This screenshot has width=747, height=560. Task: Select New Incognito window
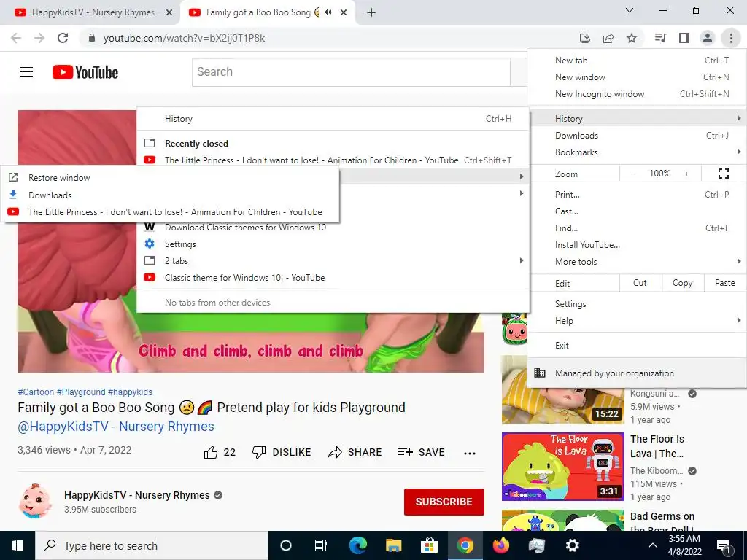(637, 94)
